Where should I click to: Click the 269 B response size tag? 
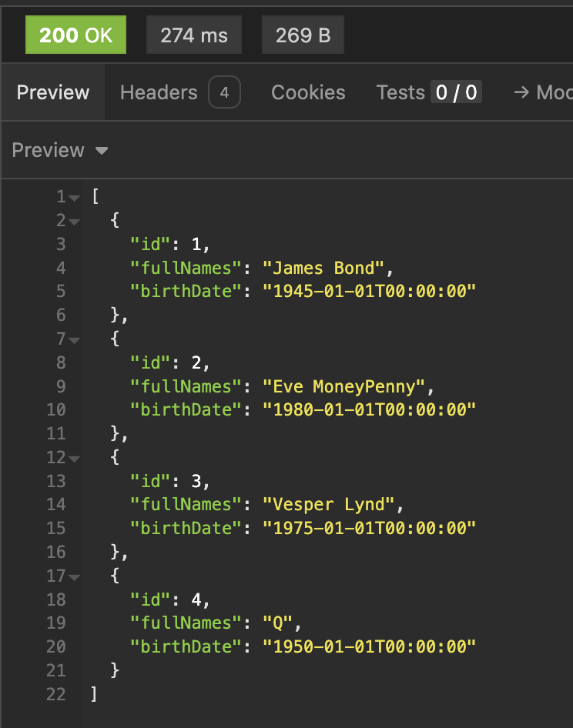point(303,35)
